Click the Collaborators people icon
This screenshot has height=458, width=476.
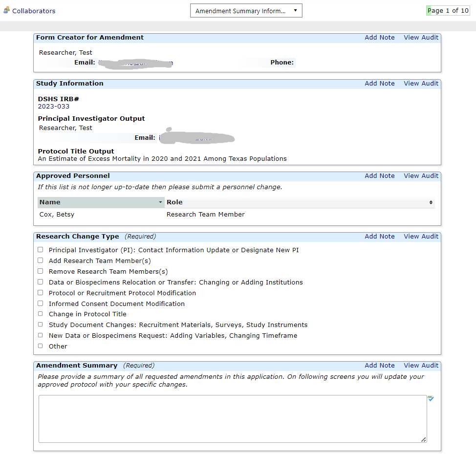(5, 10)
